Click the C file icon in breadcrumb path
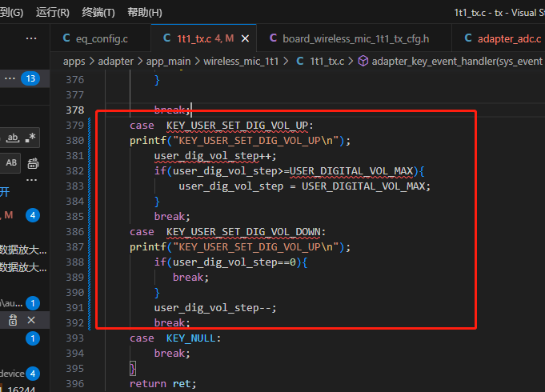This screenshot has height=392, width=545. [x=300, y=61]
